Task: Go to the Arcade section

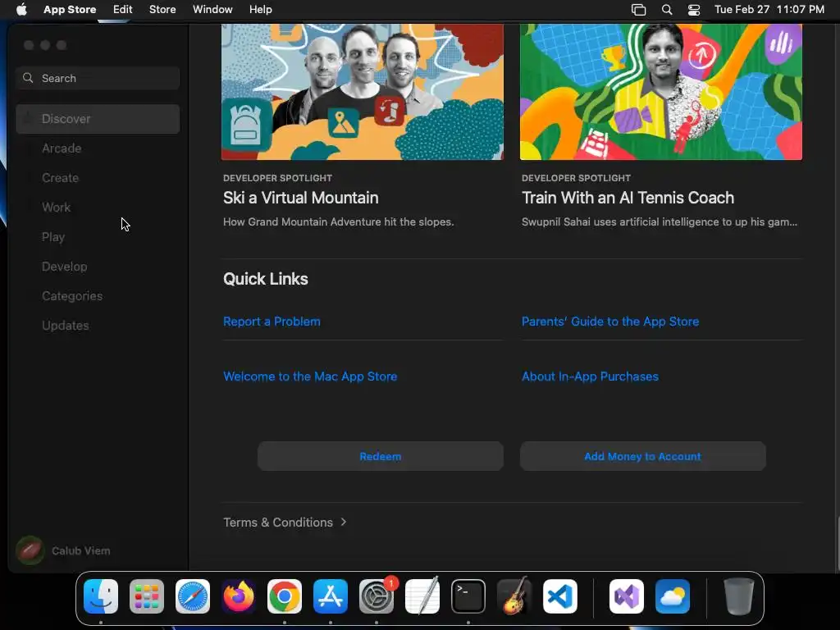Action: click(98, 148)
